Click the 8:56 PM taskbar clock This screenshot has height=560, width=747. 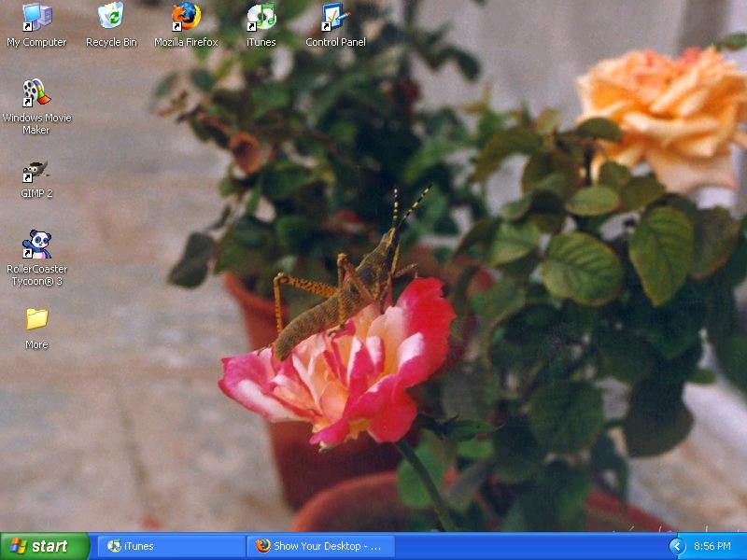pyautogui.click(x=712, y=546)
